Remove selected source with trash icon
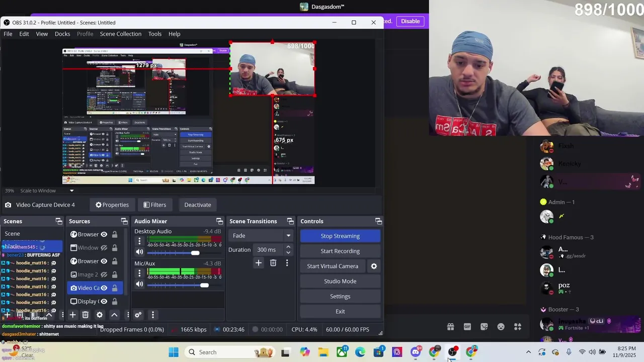The width and height of the screenshot is (644, 362). [86, 315]
